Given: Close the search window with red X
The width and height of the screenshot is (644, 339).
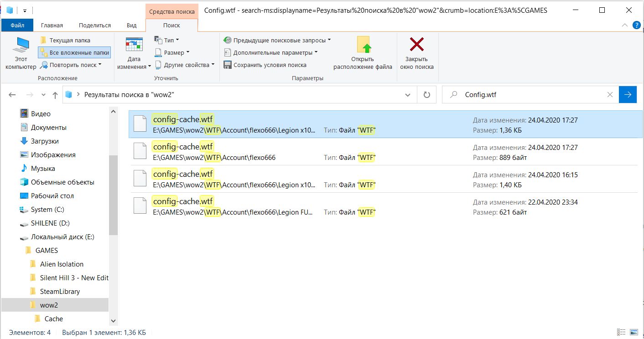Looking at the screenshot, I should click(x=416, y=46).
